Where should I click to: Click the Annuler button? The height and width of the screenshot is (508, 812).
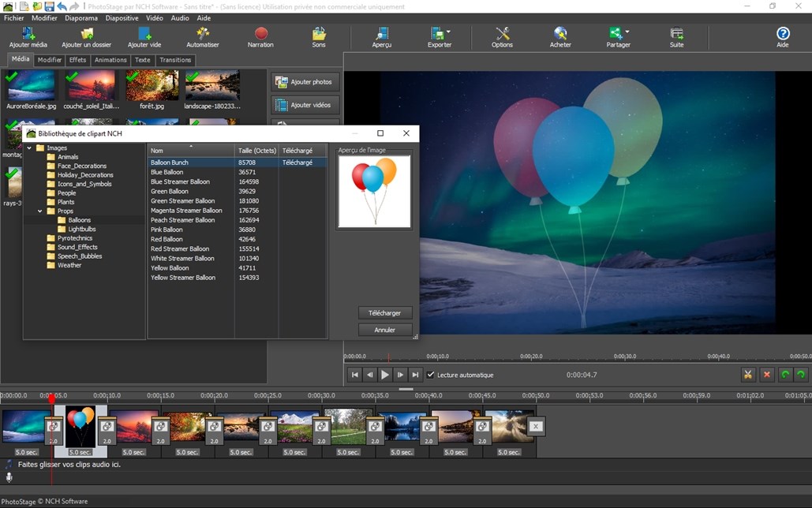385,329
